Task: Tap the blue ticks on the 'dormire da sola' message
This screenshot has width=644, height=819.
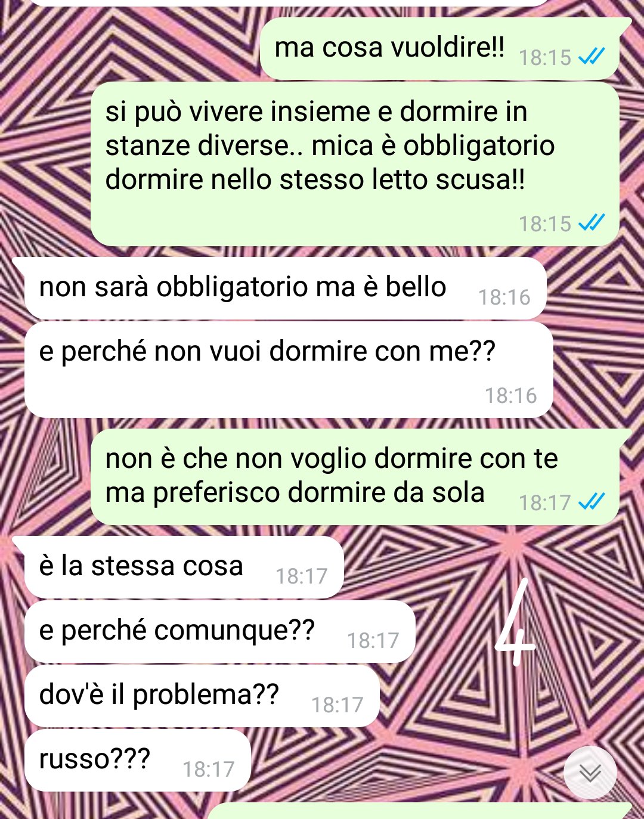Action: (x=592, y=502)
